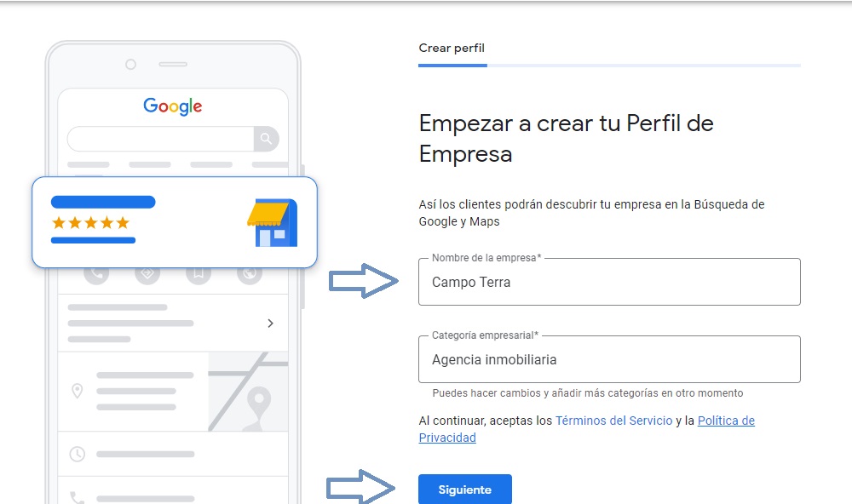Click the blue progress bar under Crear perfil
Image resolution: width=852 pixels, height=504 pixels.
452,66
